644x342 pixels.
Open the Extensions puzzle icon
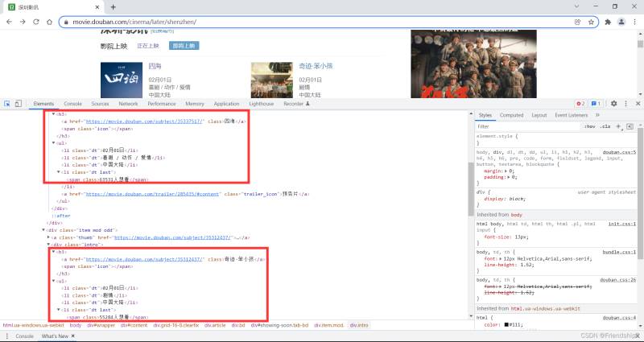[x=608, y=23]
